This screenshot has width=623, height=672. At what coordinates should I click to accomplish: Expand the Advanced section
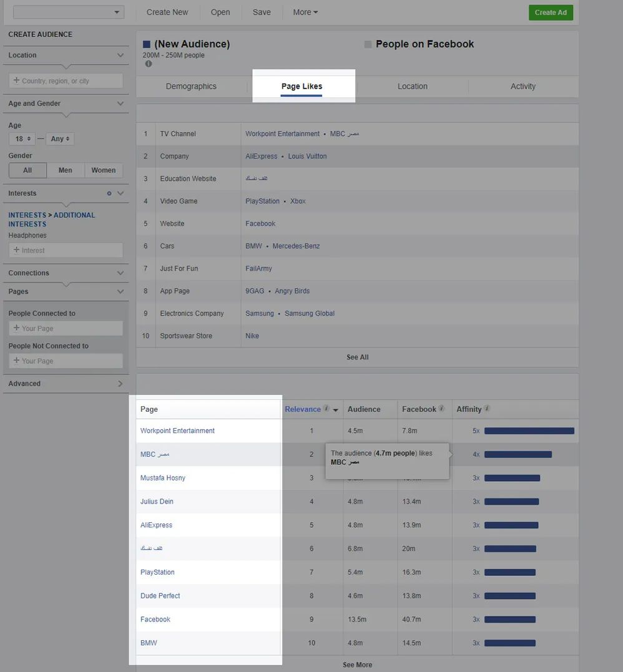[120, 384]
